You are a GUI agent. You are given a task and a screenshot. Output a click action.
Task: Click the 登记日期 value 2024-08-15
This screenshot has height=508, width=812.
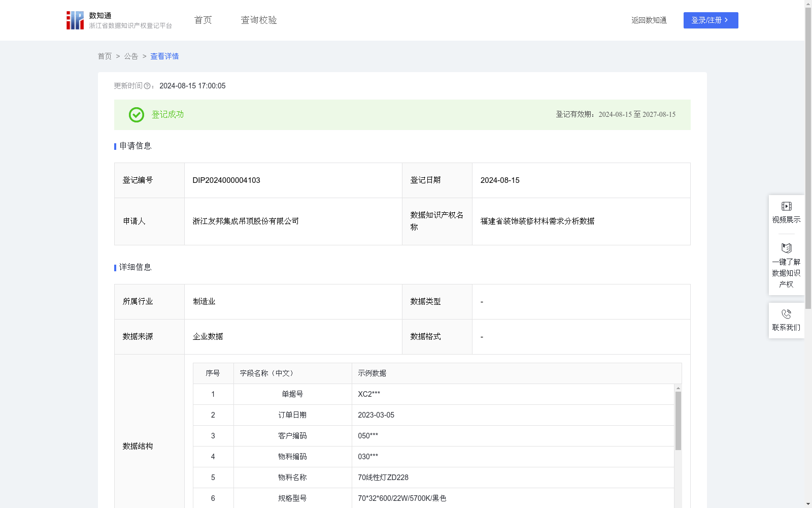500,180
